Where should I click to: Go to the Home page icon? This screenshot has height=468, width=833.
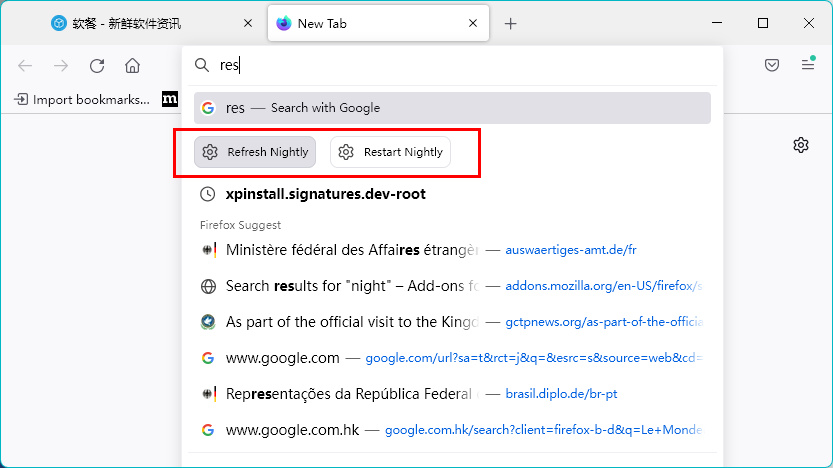[132, 66]
